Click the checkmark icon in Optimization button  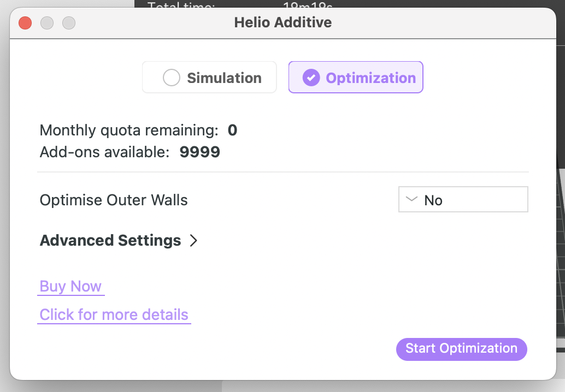310,78
